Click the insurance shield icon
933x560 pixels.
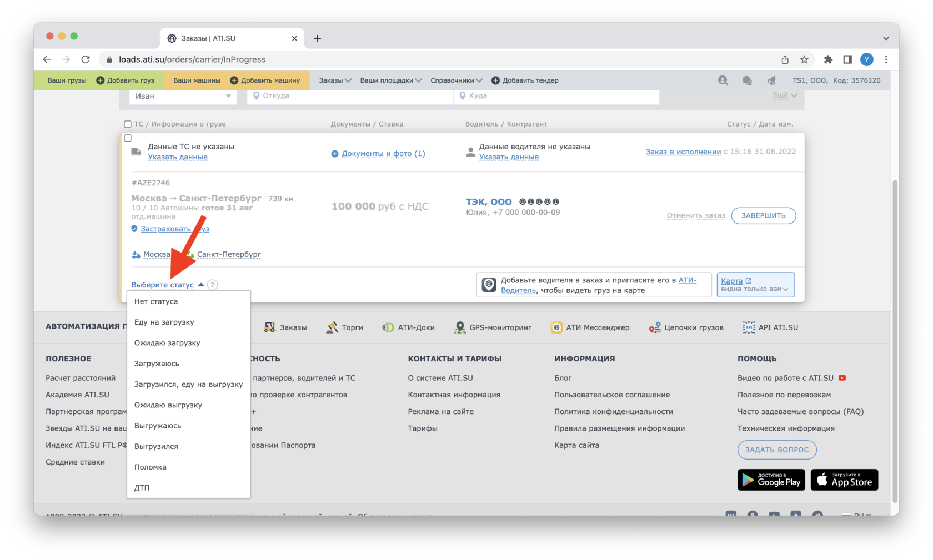pyautogui.click(x=134, y=229)
